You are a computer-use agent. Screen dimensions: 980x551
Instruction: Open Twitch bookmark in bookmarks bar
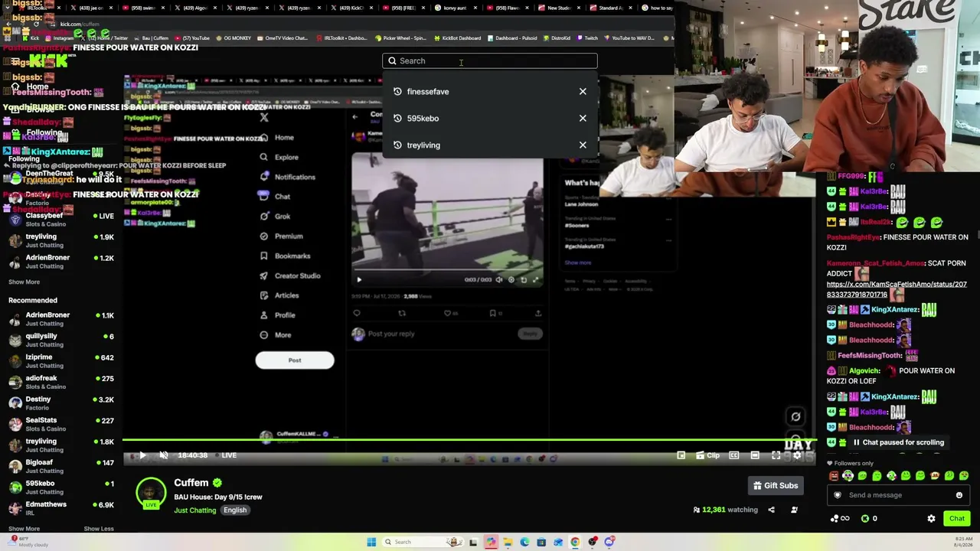click(587, 38)
